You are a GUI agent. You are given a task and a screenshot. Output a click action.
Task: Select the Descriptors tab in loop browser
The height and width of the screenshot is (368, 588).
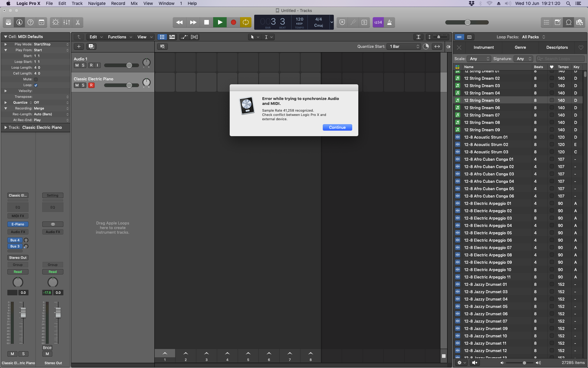[x=557, y=48]
